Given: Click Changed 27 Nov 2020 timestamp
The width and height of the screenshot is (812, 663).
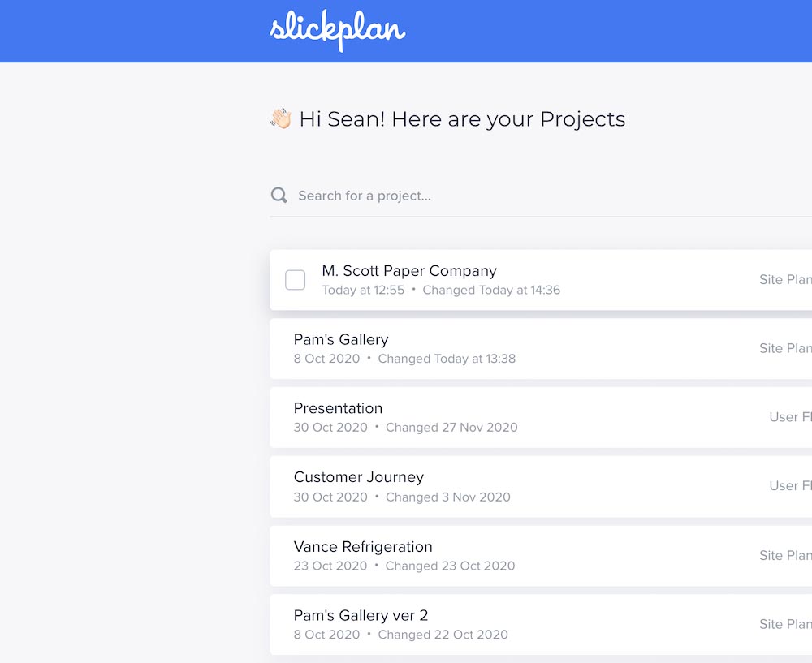Looking at the screenshot, I should [451, 428].
